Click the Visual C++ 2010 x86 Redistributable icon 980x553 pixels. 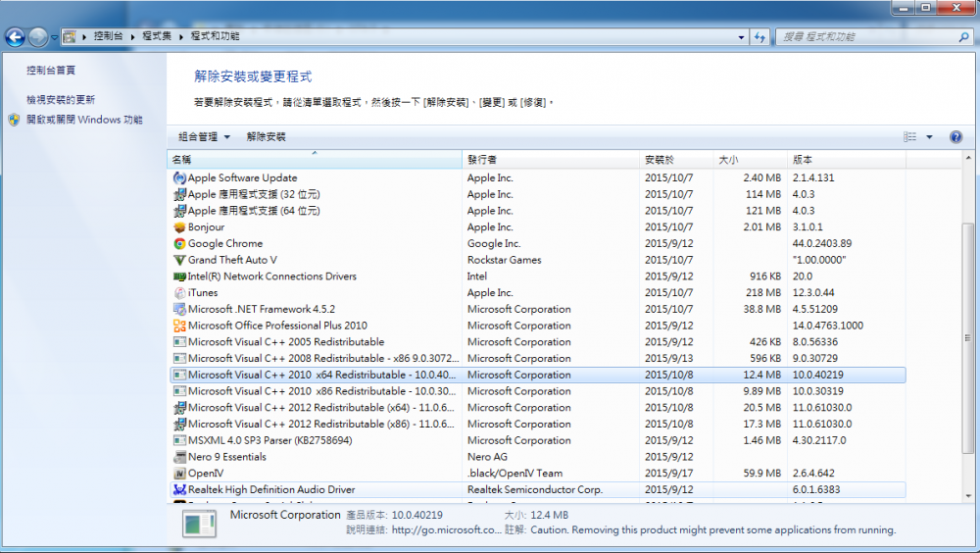click(x=179, y=391)
